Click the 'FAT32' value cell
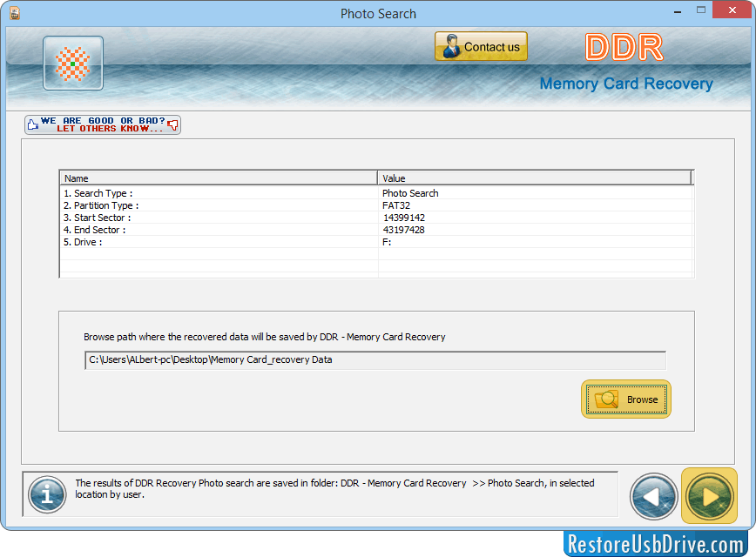This screenshot has height=557, width=756. click(x=395, y=205)
